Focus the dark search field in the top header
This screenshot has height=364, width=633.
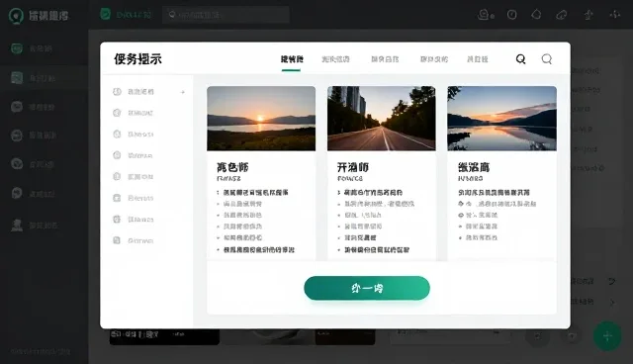[x=226, y=15]
